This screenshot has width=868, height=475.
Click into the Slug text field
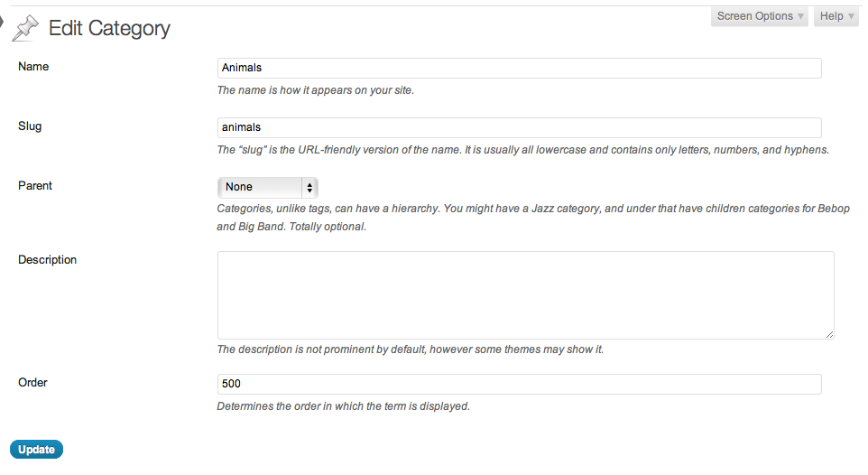click(519, 127)
